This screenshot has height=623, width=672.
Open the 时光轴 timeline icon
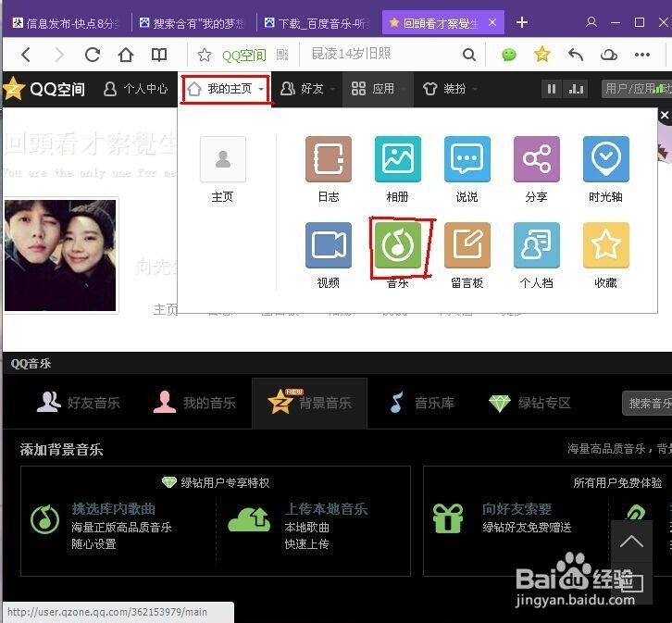click(x=606, y=159)
